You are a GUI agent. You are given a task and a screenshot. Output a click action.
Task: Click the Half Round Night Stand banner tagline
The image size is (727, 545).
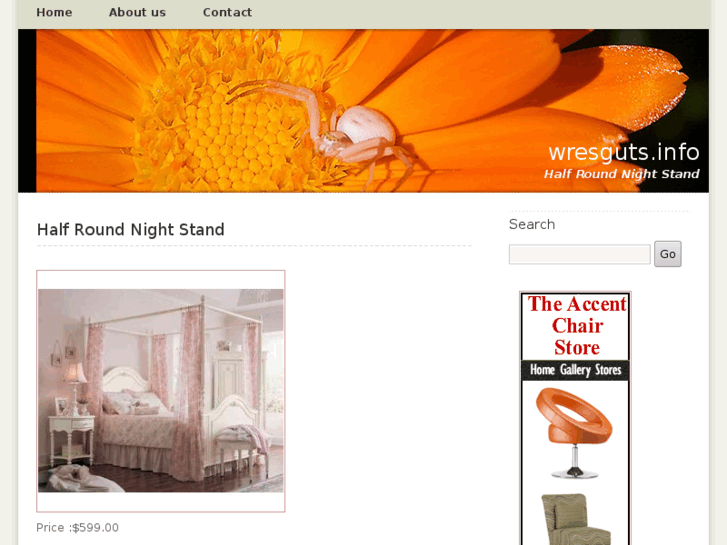(x=621, y=174)
